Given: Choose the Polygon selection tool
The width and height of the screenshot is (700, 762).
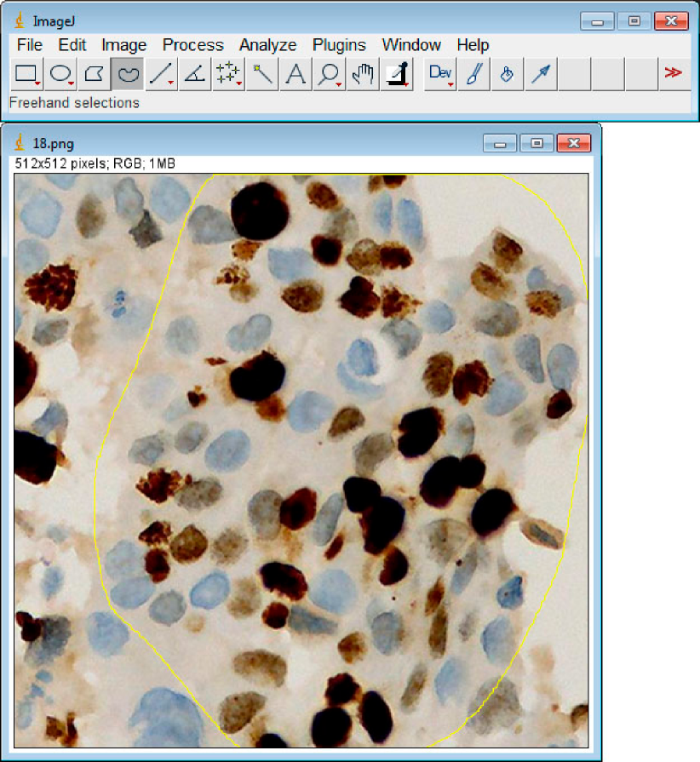Looking at the screenshot, I should point(94,75).
